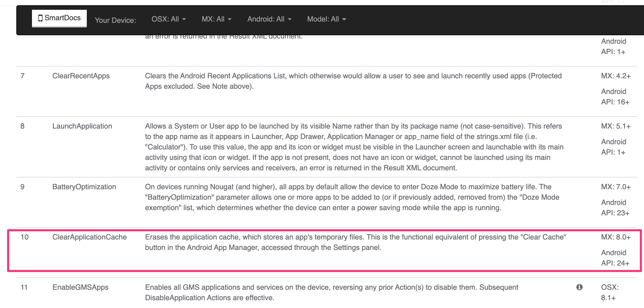Click the MX: 8.0+ requirement text
Viewport: 644px width, 308px height.
point(616,237)
